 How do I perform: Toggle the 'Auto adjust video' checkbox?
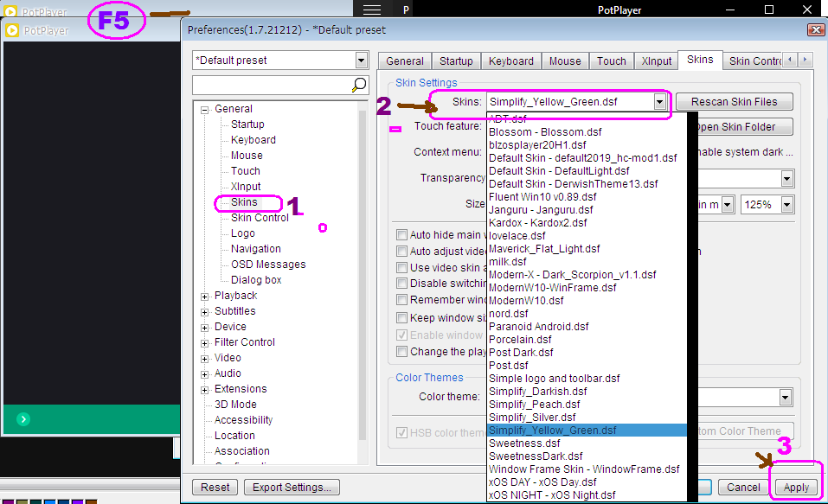[401, 251]
